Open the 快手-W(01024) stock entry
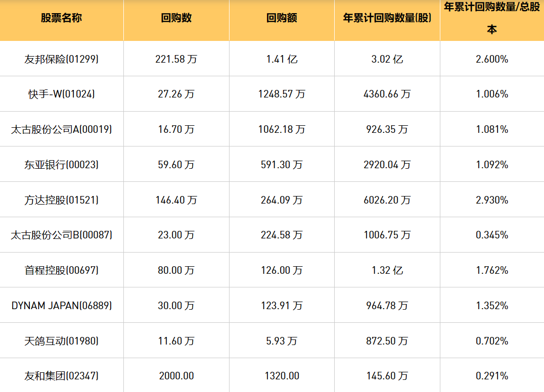Viewport: 544px width, 392px height. coord(61,94)
